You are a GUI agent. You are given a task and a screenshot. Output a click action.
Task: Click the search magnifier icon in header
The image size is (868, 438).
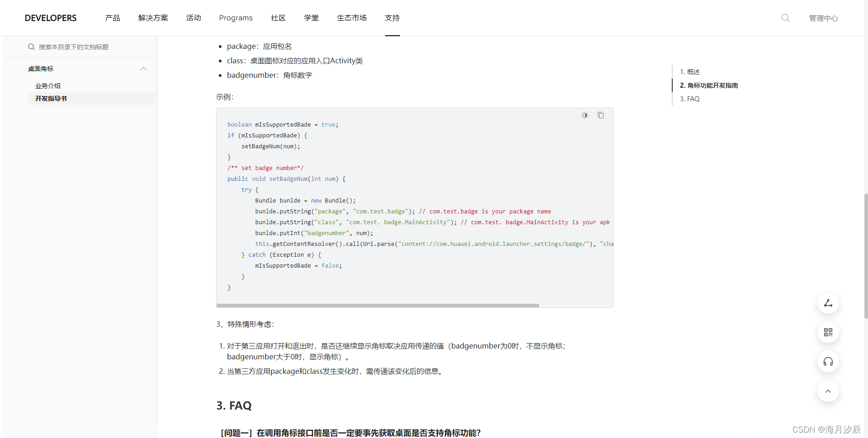[786, 18]
